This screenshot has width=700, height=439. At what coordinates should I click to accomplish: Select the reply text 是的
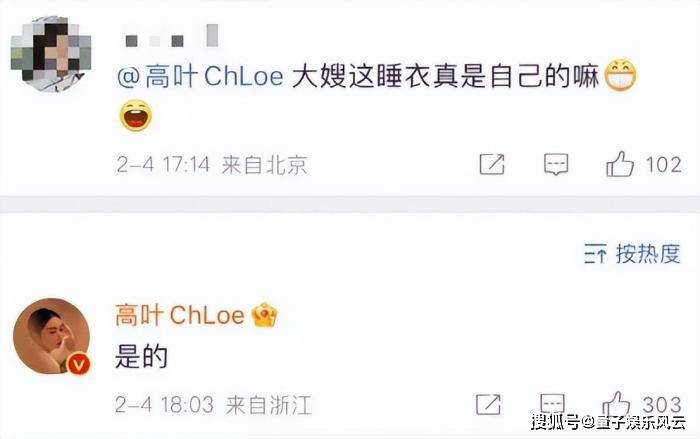pyautogui.click(x=141, y=357)
